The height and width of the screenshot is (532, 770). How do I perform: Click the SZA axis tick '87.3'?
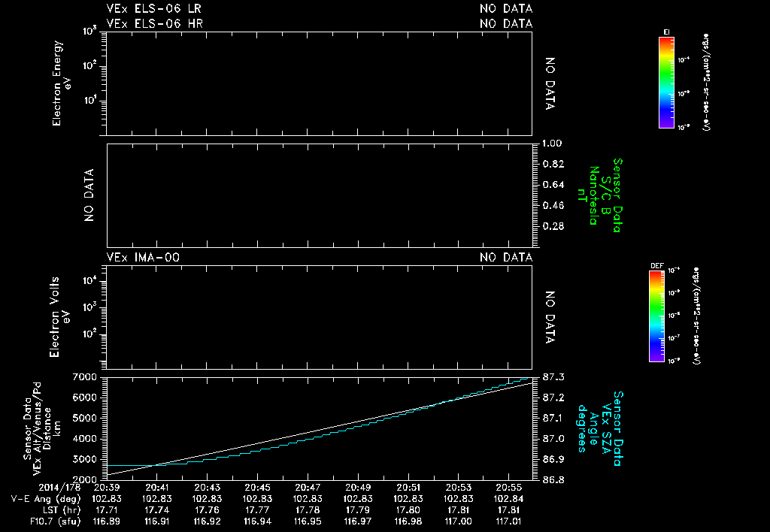pyautogui.click(x=553, y=377)
